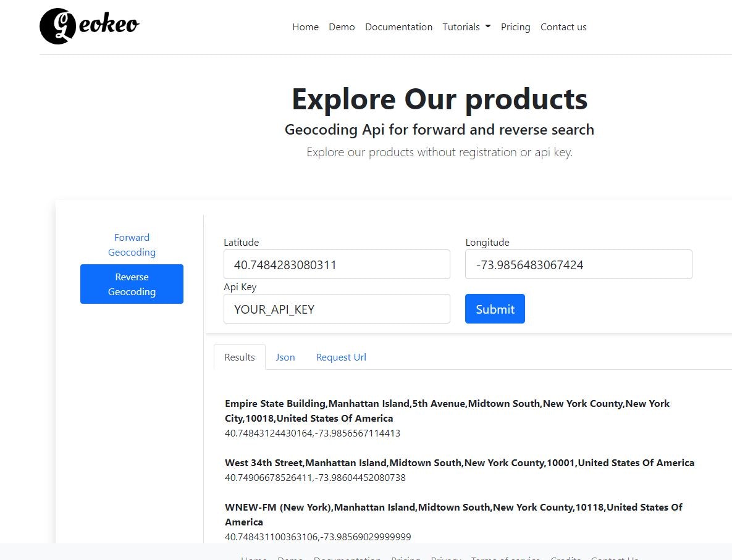
Task: Select Forward Geocoding mode
Action: tap(132, 244)
